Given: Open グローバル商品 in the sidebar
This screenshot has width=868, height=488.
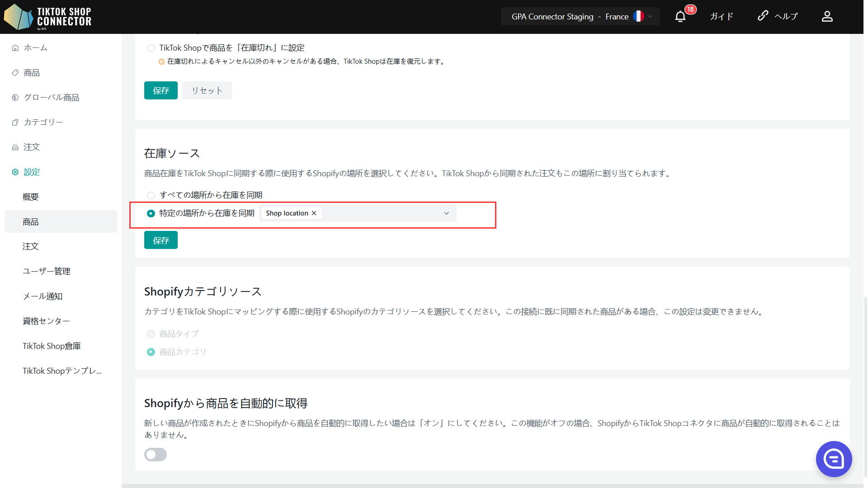Looking at the screenshot, I should coord(52,98).
